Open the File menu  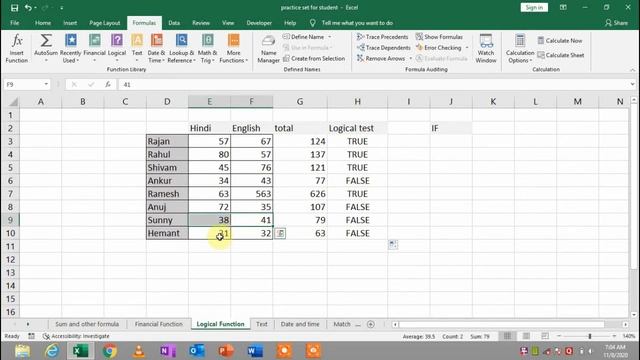(x=15, y=23)
